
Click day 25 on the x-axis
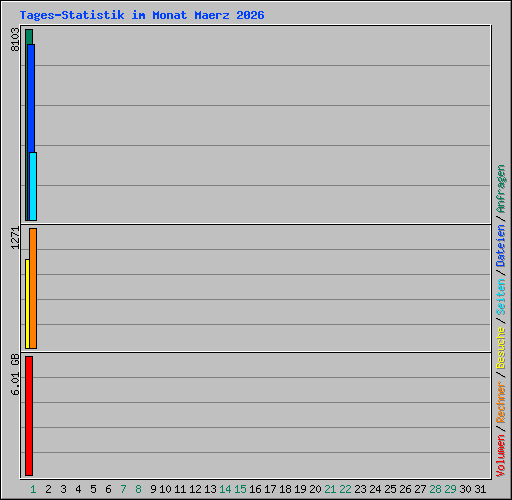point(390,489)
